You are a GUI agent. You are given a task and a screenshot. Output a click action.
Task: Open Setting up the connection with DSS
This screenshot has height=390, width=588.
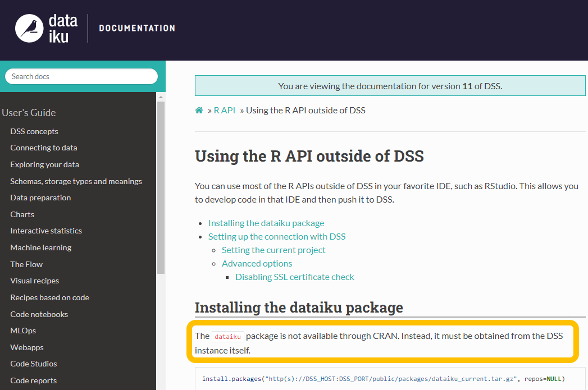click(277, 236)
